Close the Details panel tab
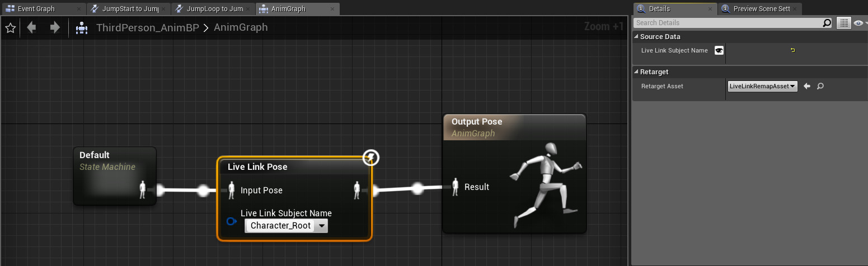This screenshot has height=266, width=868. [x=710, y=9]
